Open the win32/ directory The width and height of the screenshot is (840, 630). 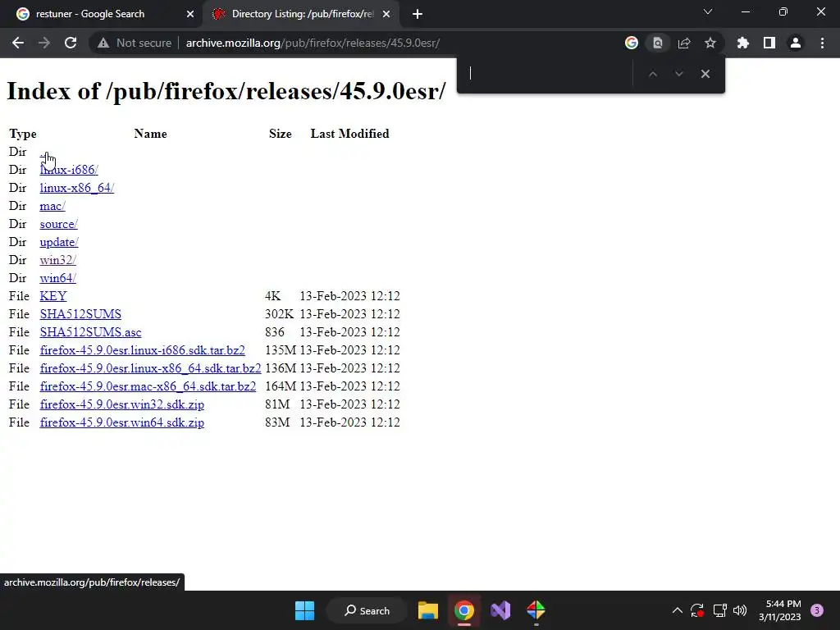point(58,260)
